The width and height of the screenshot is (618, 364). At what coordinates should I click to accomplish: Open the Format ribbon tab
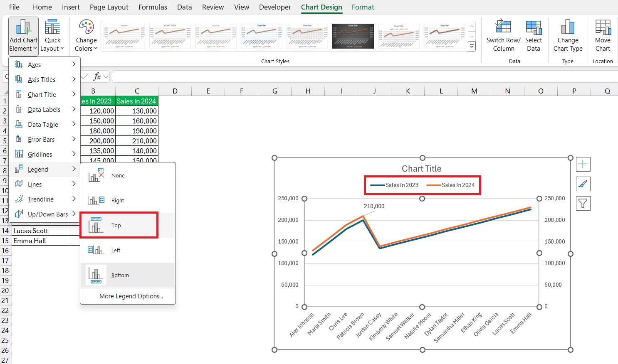(x=363, y=7)
